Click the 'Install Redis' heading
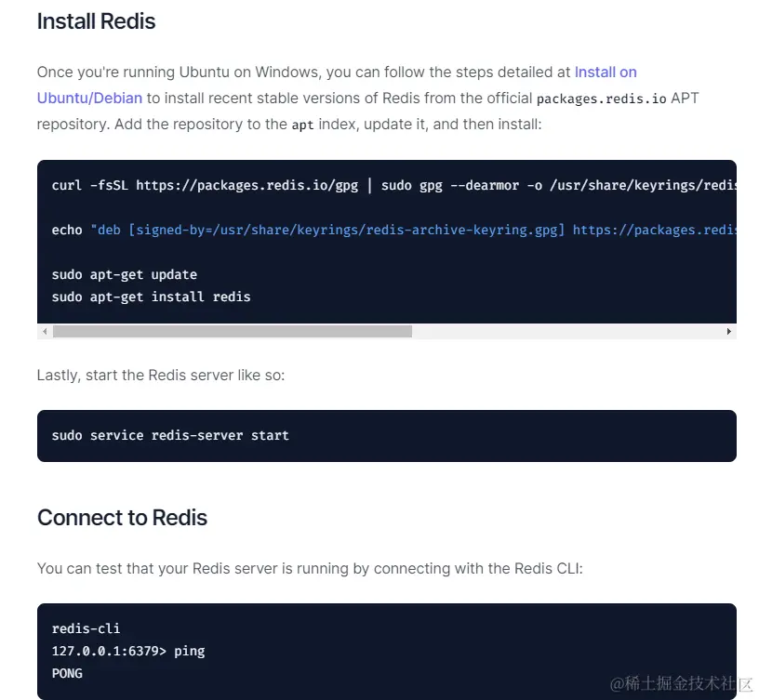Image resolution: width=759 pixels, height=700 pixels. (97, 21)
